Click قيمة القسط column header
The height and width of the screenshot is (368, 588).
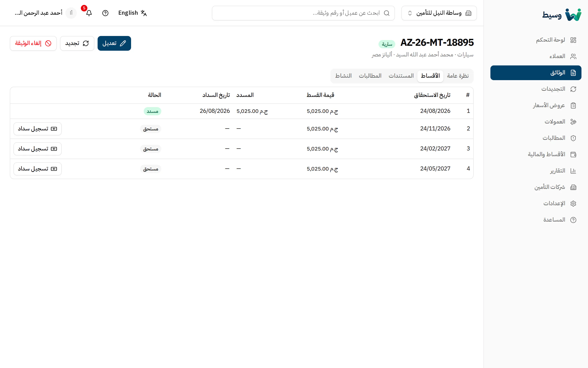click(x=320, y=95)
